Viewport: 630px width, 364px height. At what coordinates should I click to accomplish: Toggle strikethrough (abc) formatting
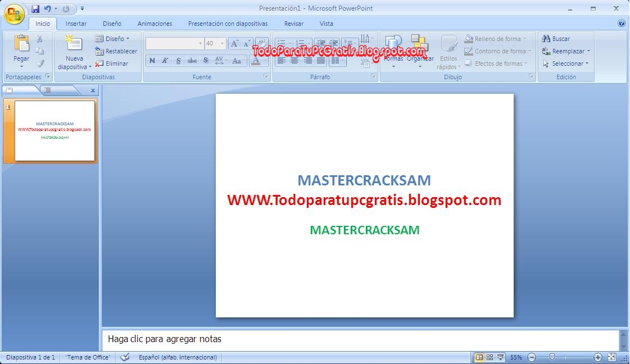pyautogui.click(x=192, y=61)
